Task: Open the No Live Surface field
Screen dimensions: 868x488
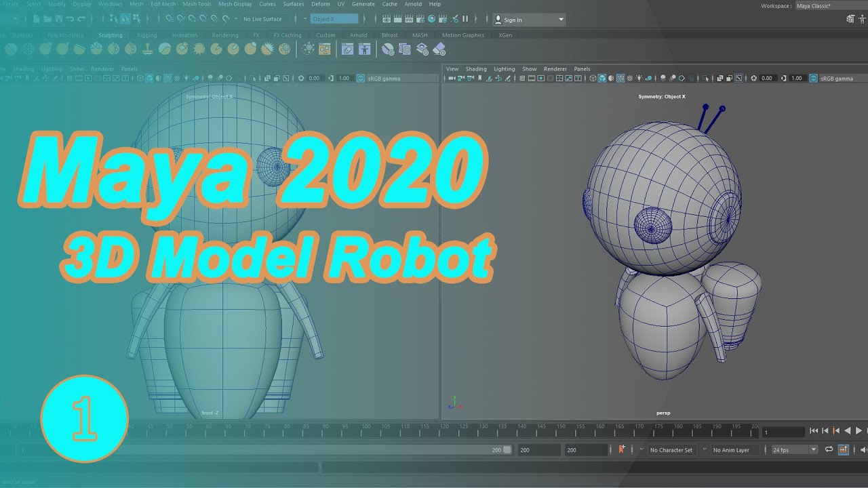Action: pos(264,19)
